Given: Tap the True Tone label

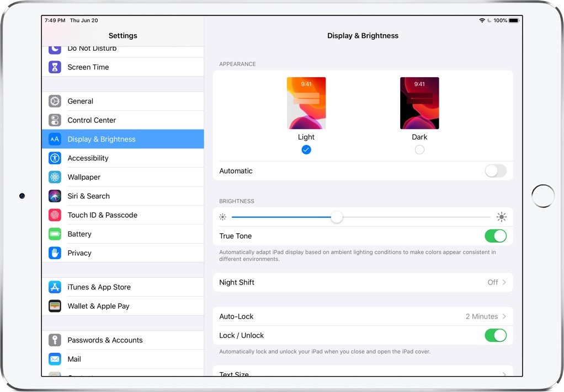Looking at the screenshot, I should [236, 236].
